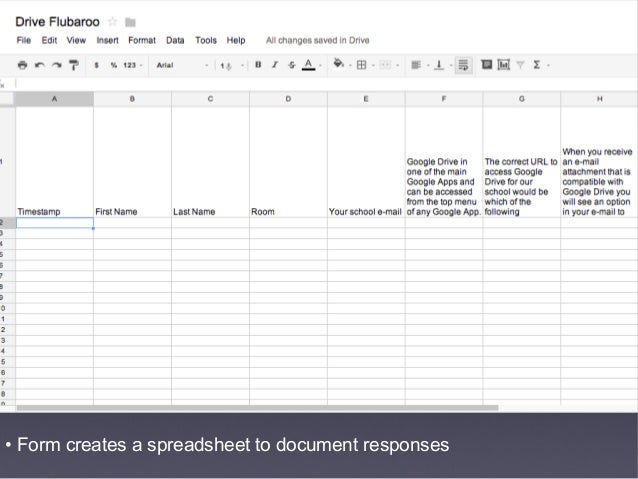The image size is (638, 479).
Task: Select the Paint format tool
Action: click(x=74, y=65)
